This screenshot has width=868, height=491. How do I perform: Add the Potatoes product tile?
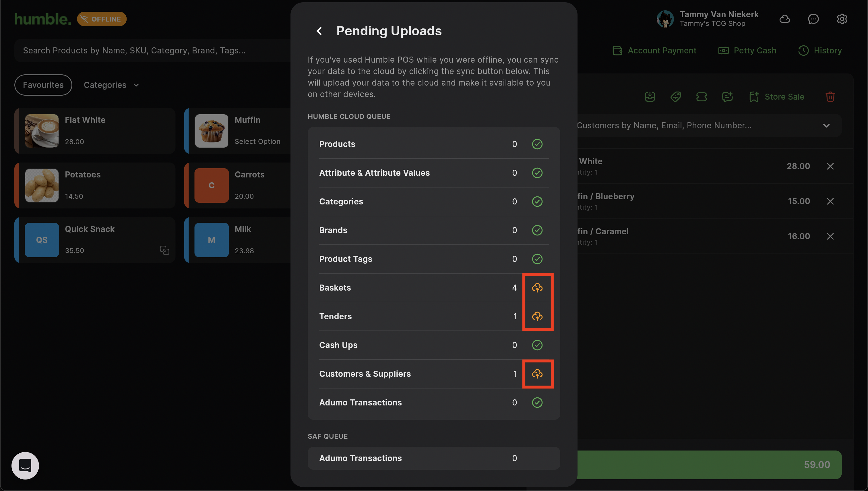[95, 185]
